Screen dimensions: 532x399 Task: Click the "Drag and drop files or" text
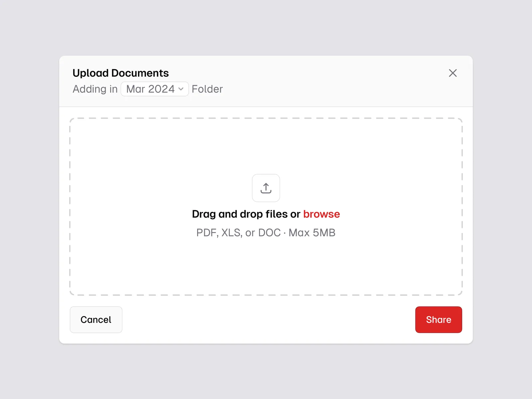246,214
